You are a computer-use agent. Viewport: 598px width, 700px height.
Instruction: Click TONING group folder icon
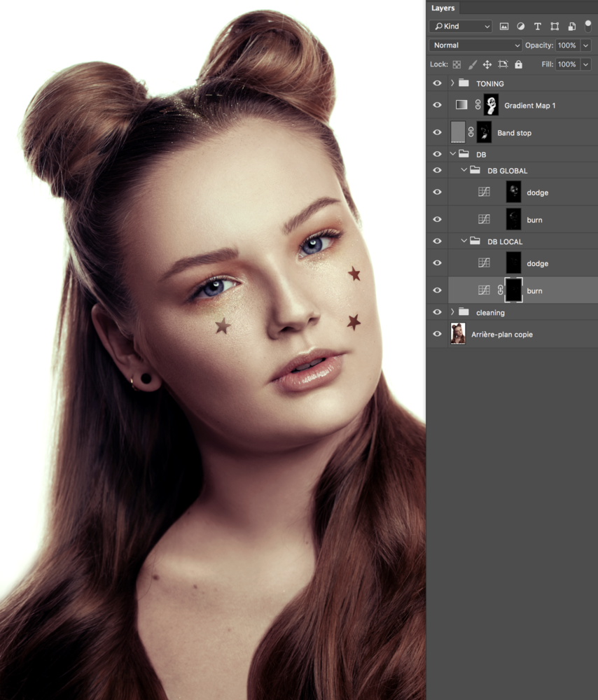tap(464, 83)
